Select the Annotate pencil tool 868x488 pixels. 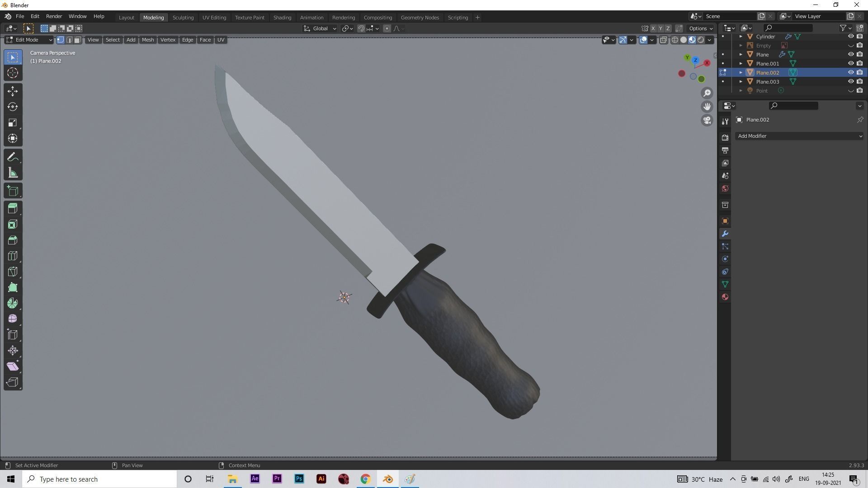13,157
